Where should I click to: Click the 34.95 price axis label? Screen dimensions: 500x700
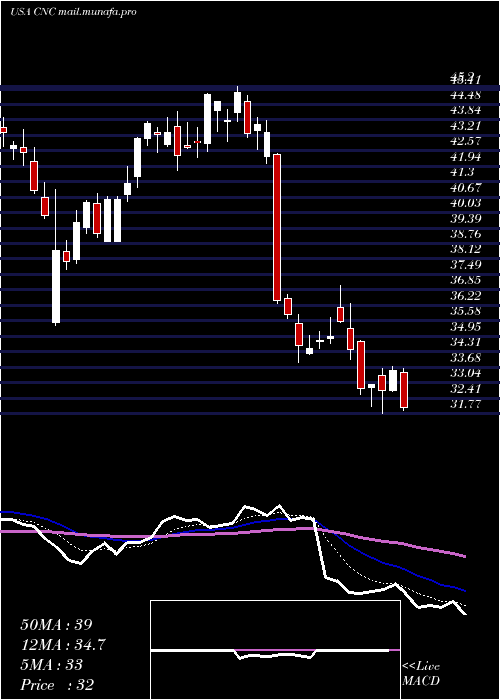pyautogui.click(x=466, y=326)
